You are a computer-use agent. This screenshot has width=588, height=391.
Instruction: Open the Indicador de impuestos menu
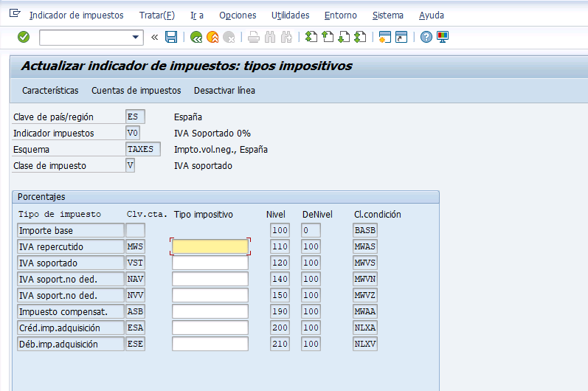[x=76, y=15]
